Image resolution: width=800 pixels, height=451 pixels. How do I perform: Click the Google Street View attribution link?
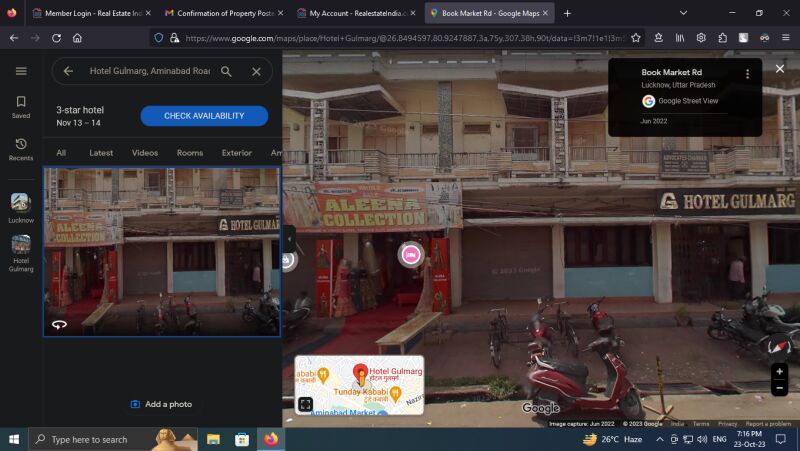(688, 101)
